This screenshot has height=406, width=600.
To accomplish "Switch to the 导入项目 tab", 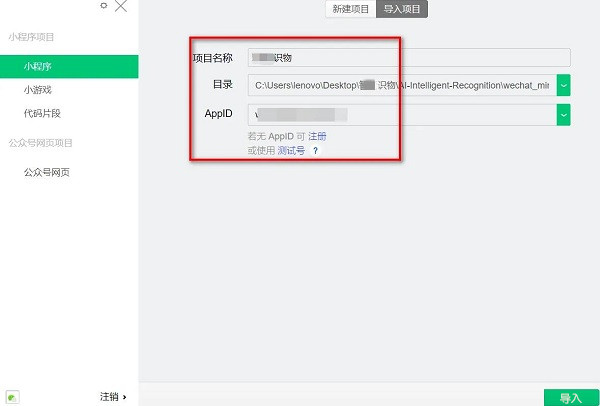I will (x=402, y=9).
